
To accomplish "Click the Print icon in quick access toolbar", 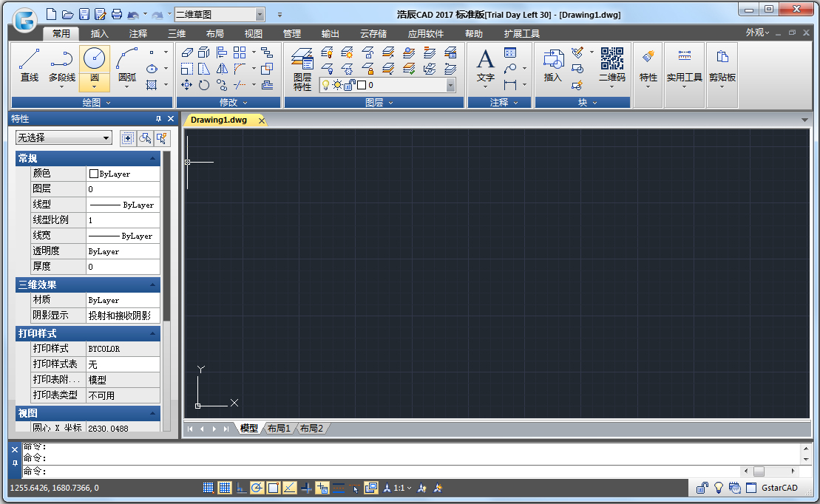I will click(117, 14).
